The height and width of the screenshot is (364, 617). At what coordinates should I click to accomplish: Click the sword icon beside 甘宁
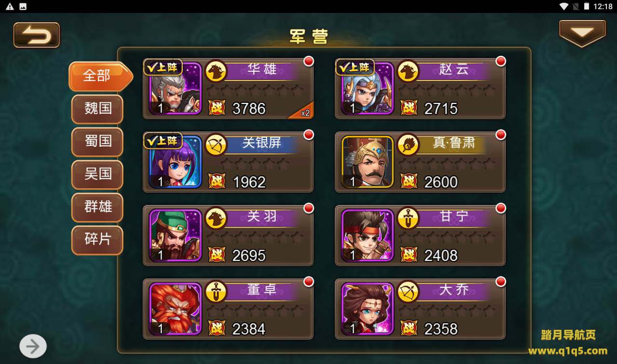408,218
